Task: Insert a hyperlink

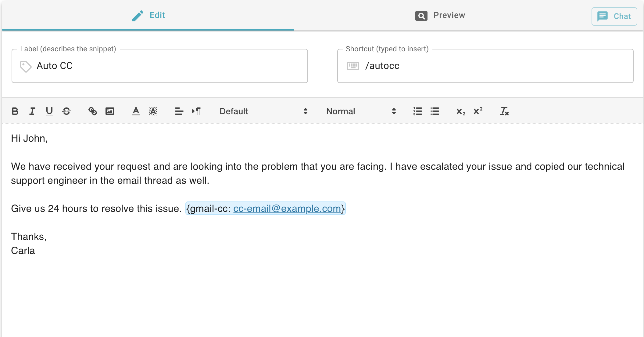Action: 93,111
